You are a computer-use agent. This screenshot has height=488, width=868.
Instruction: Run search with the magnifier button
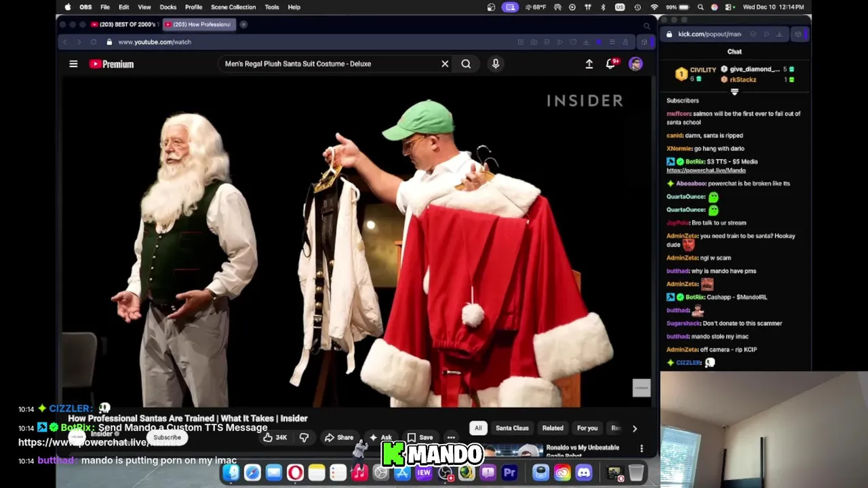point(466,64)
